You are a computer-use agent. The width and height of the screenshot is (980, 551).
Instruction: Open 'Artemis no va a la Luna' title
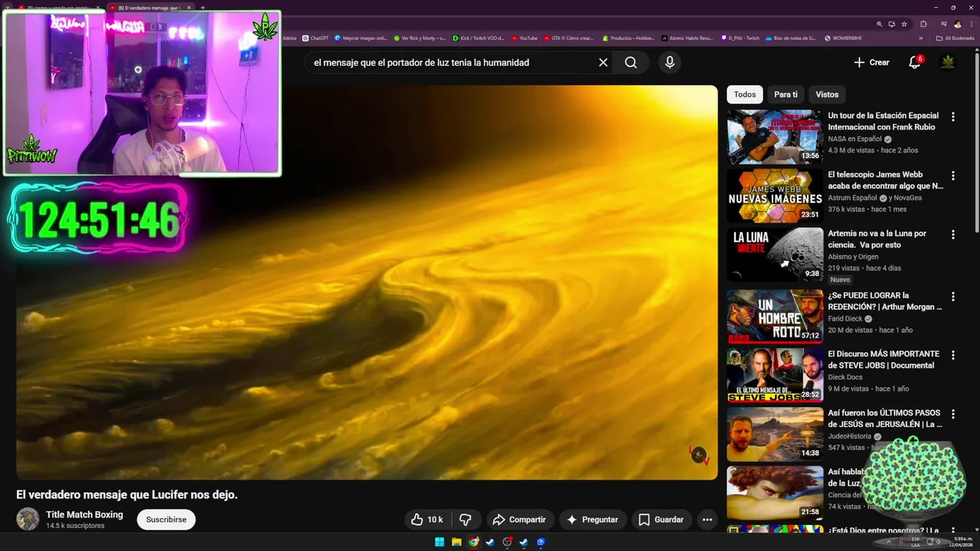click(x=877, y=239)
